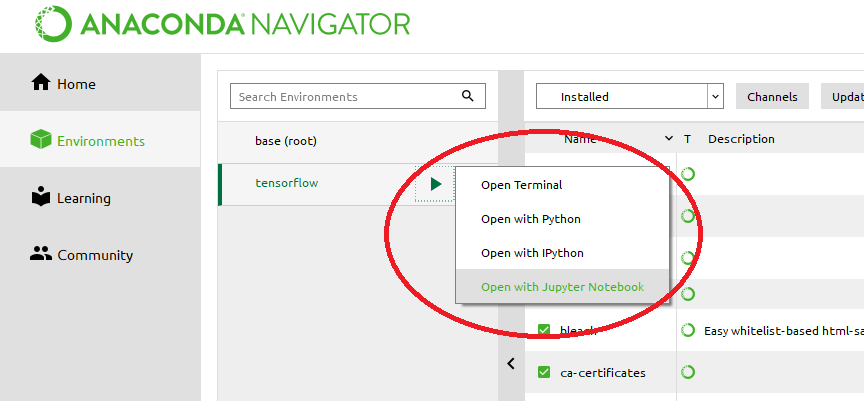Go to the Learning section

[x=100, y=198]
